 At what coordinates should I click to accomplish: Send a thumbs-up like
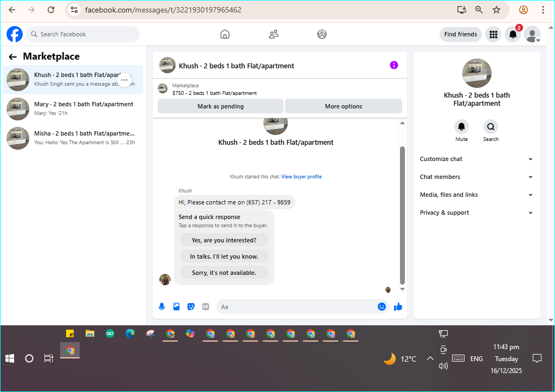pyautogui.click(x=398, y=307)
